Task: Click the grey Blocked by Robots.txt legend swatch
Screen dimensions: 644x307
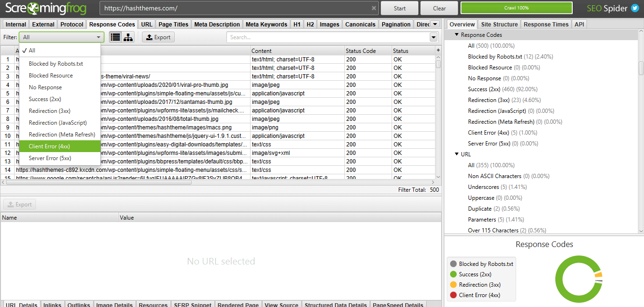Action: click(453, 264)
